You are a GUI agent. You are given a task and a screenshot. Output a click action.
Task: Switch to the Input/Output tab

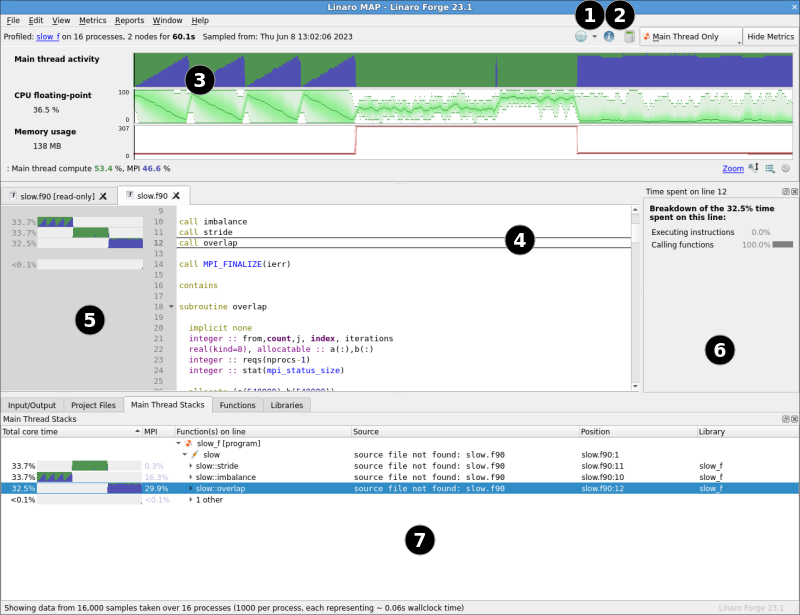point(32,405)
